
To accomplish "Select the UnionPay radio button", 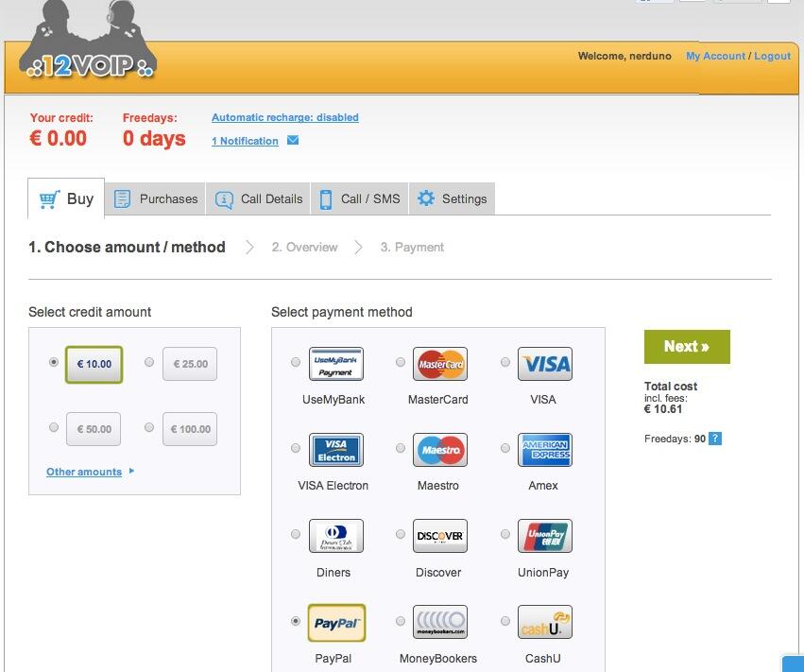I will tap(505, 534).
